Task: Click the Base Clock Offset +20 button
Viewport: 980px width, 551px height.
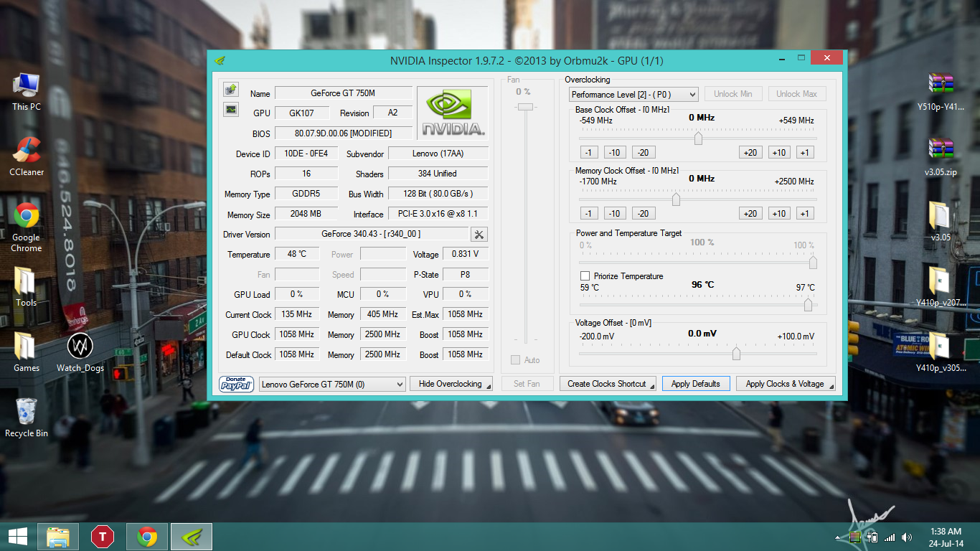Action: [x=751, y=152]
